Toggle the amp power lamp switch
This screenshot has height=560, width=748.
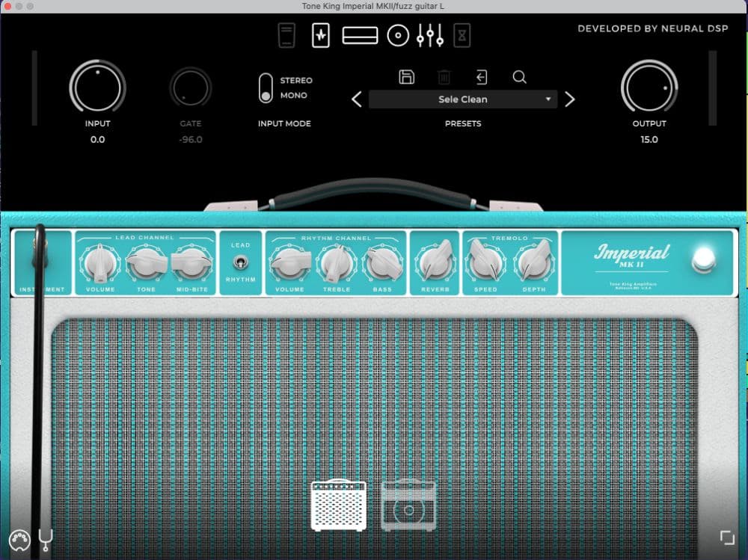pyautogui.click(x=704, y=259)
